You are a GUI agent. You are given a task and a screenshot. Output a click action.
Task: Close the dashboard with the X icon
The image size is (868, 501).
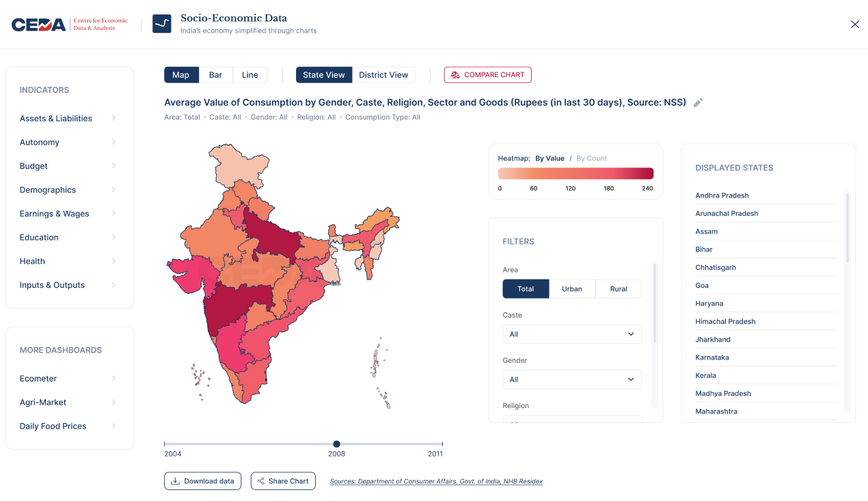click(x=854, y=25)
